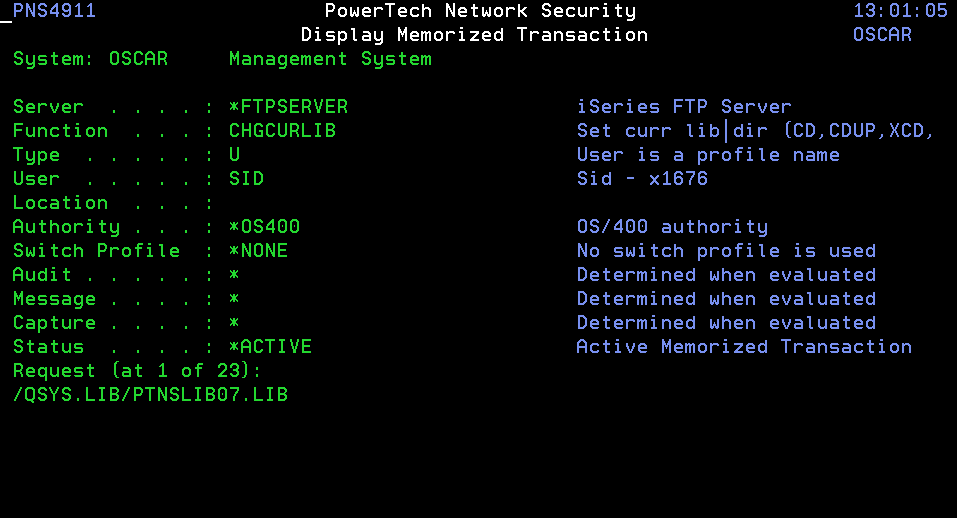Click the 13:01:05 clock display

point(900,11)
